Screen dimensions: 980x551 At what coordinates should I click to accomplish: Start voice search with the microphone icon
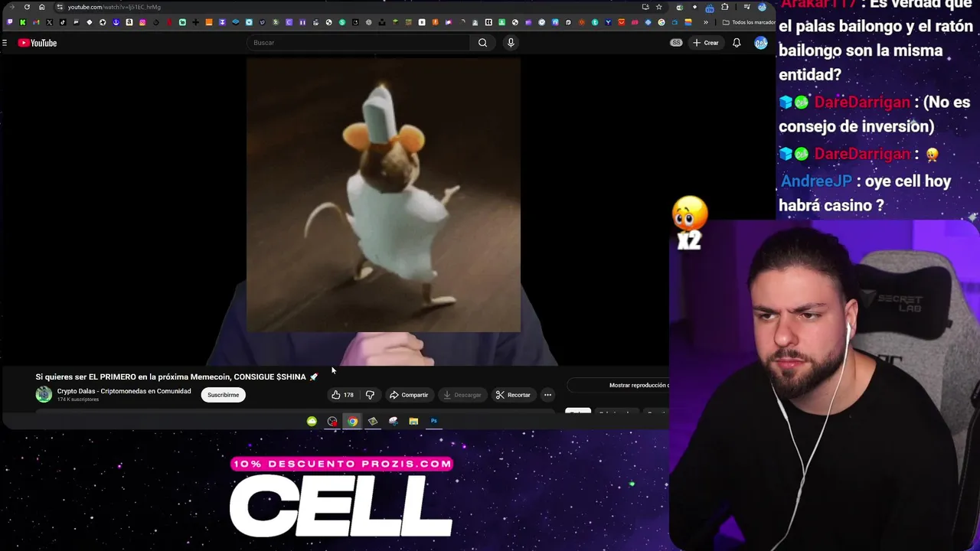[511, 43]
